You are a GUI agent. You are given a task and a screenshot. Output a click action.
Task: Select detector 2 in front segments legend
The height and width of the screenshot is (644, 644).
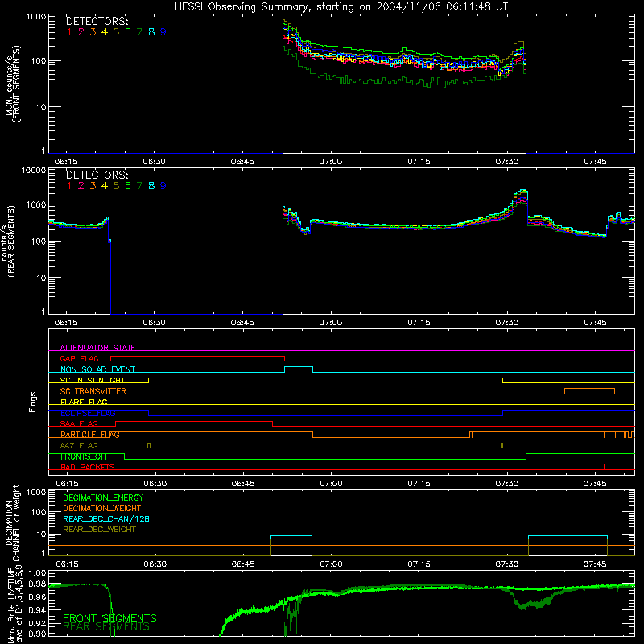[x=81, y=32]
